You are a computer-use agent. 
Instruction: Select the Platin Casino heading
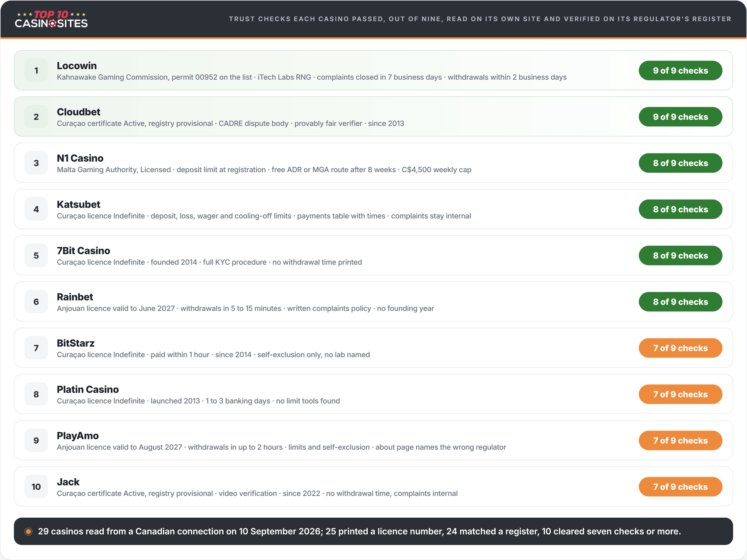[88, 390]
